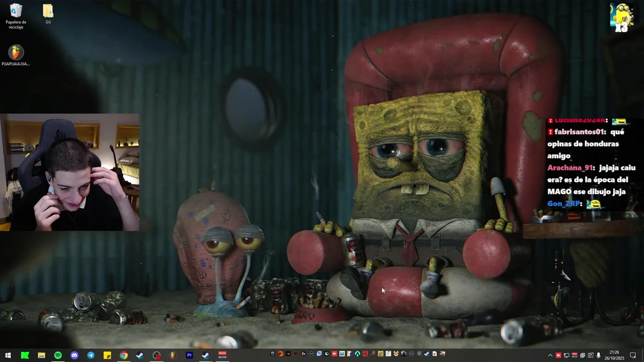Select the GG folder on desktop
This screenshot has height=362, width=644.
(x=48, y=14)
